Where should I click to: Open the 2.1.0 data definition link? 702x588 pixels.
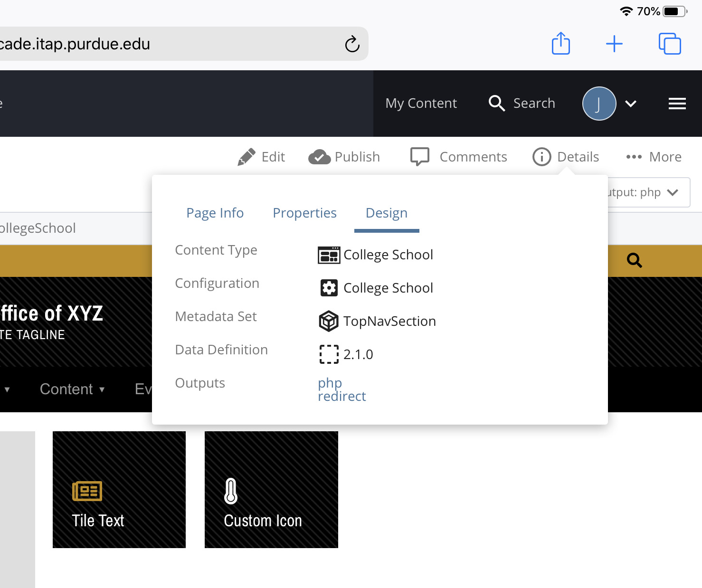358,354
